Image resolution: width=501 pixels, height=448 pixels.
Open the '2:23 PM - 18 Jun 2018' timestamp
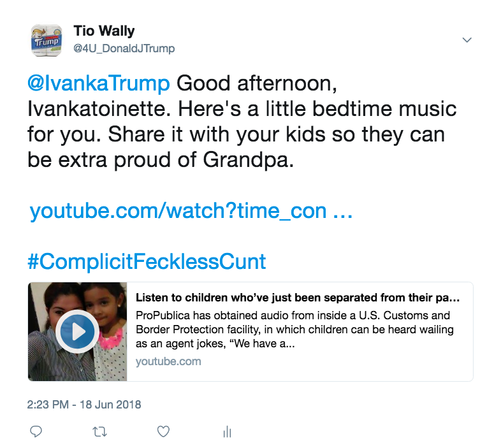pyautogui.click(x=84, y=404)
